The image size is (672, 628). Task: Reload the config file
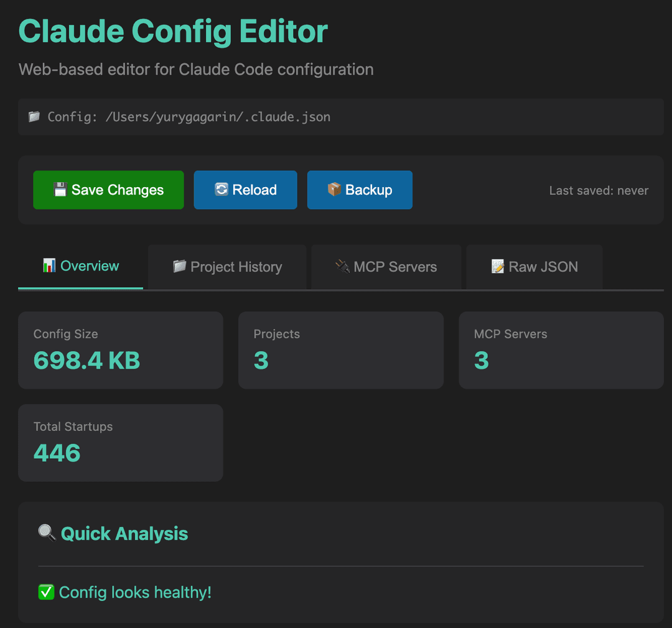[245, 190]
